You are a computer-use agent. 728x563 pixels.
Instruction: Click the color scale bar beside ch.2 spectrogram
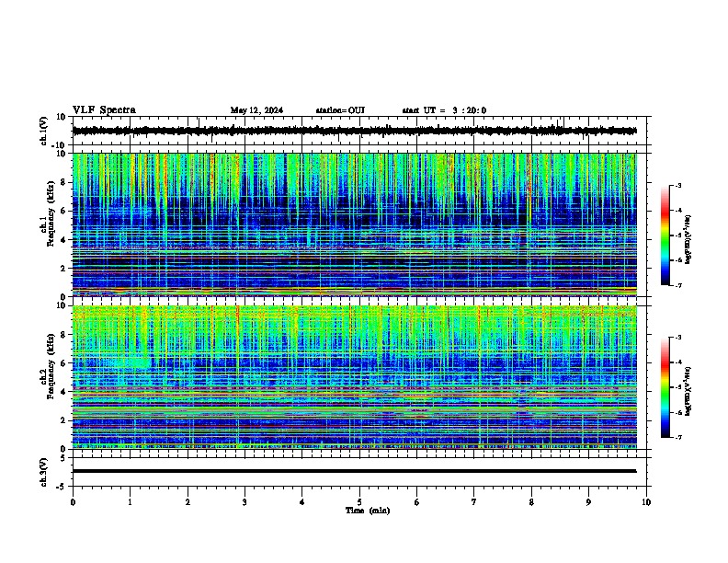[x=665, y=387]
